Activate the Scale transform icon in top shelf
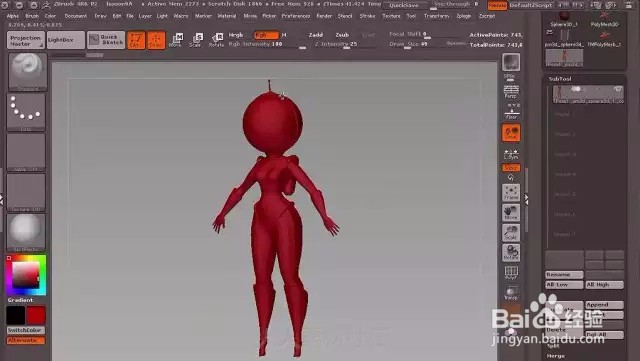 [196, 40]
